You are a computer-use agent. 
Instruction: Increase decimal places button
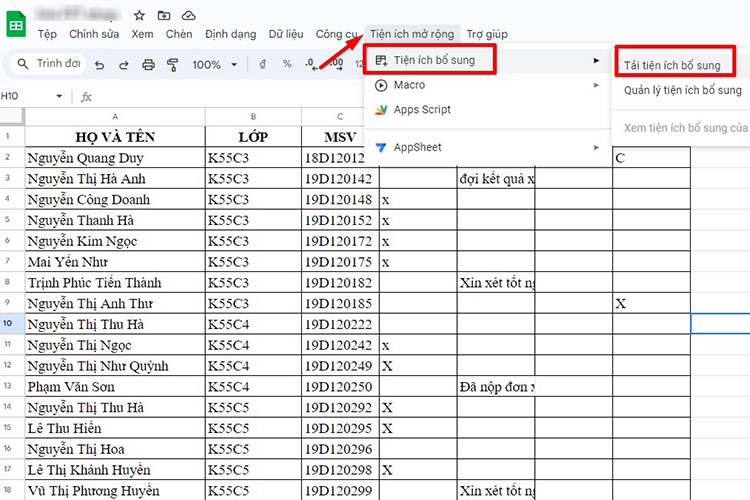pyautogui.click(x=337, y=64)
